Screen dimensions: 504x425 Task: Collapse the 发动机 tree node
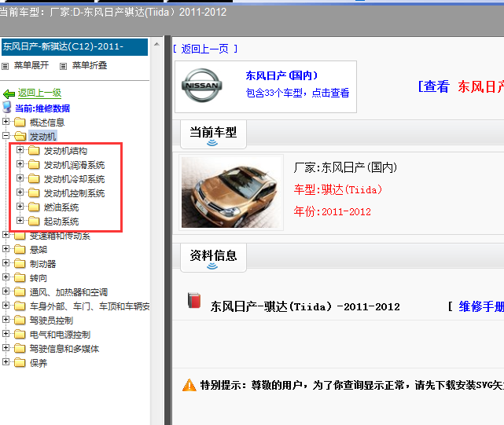pyautogui.click(x=6, y=136)
